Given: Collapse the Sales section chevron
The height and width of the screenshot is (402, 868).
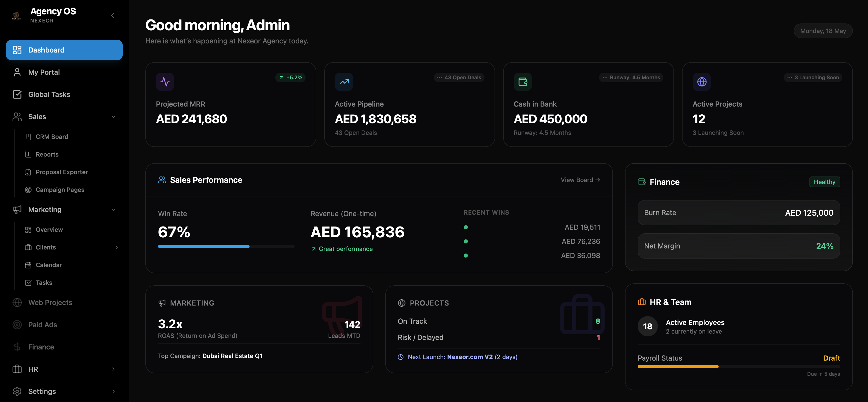Looking at the screenshot, I should click(x=114, y=117).
